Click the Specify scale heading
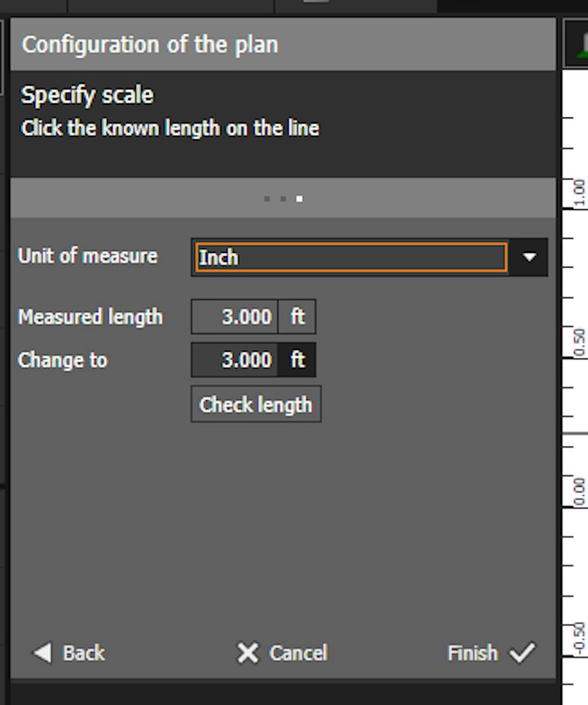This screenshot has width=588, height=705. pyautogui.click(x=87, y=95)
